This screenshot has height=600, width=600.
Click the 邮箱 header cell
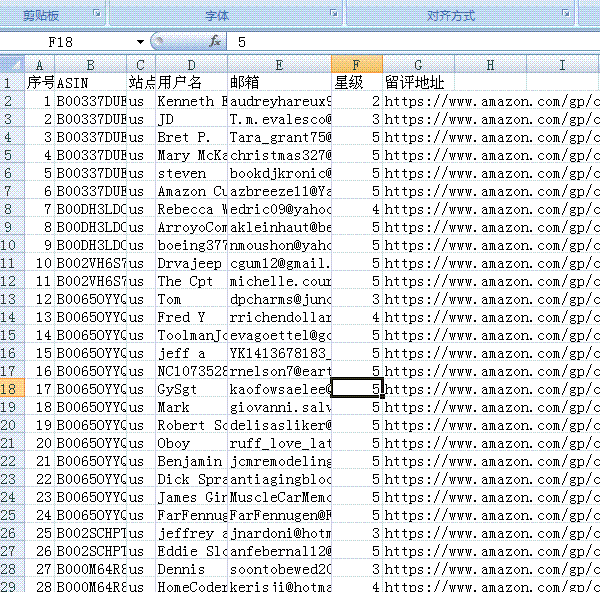pyautogui.click(x=279, y=83)
